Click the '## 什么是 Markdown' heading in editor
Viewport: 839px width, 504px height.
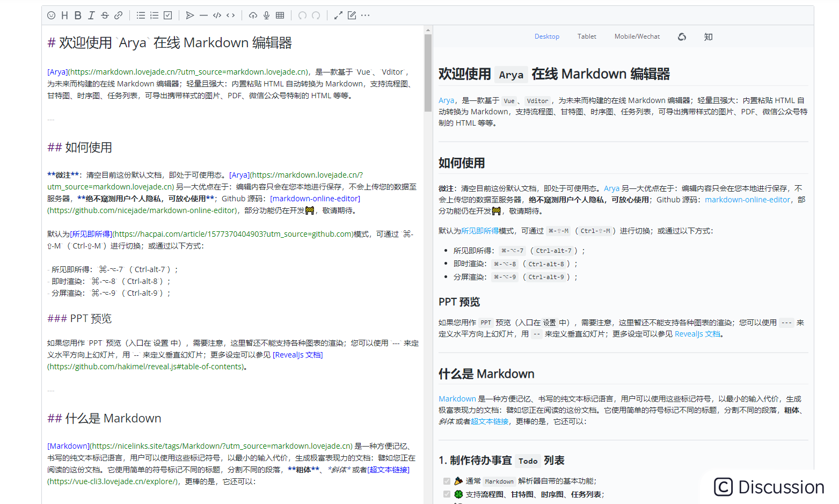pos(104,419)
